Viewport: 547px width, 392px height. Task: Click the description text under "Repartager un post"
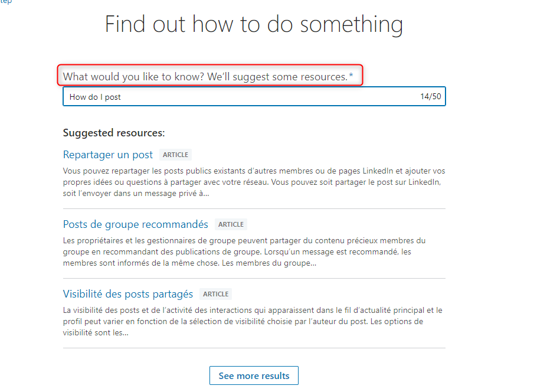[x=254, y=182]
